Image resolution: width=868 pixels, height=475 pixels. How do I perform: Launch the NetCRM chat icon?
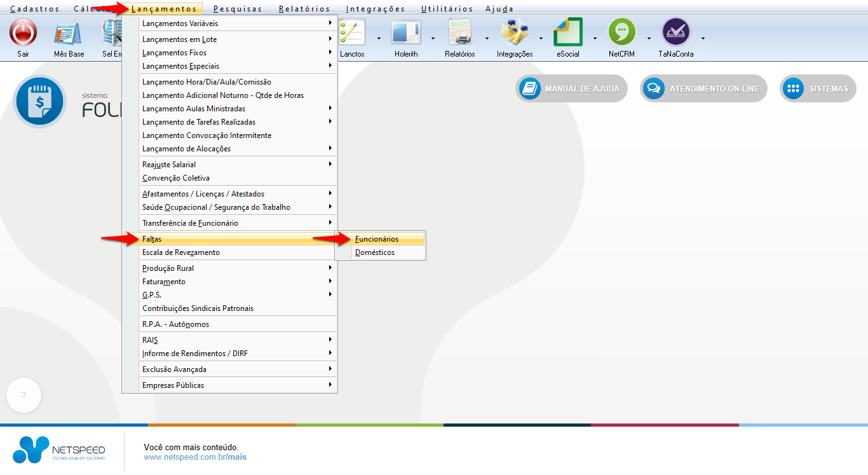click(621, 32)
